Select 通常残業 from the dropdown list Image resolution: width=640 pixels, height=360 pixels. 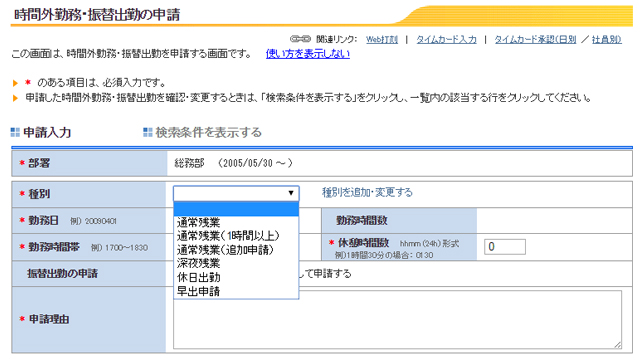pyautogui.click(x=236, y=222)
